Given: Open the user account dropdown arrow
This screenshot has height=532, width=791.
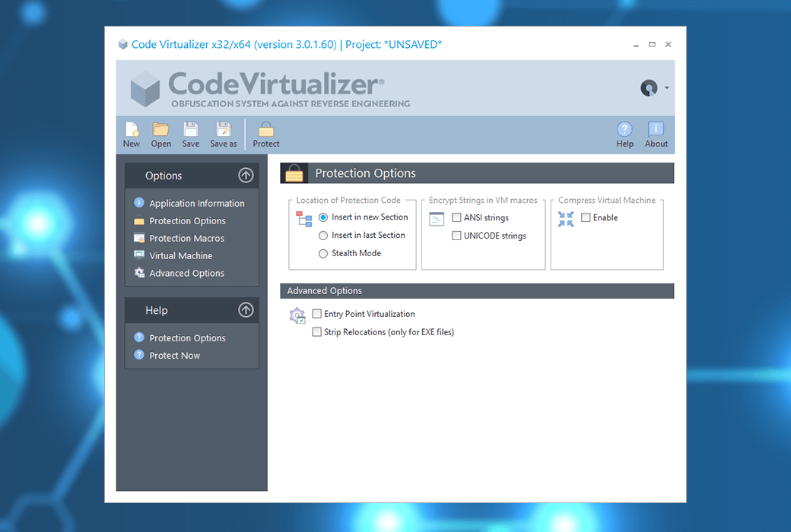Looking at the screenshot, I should 665,87.
